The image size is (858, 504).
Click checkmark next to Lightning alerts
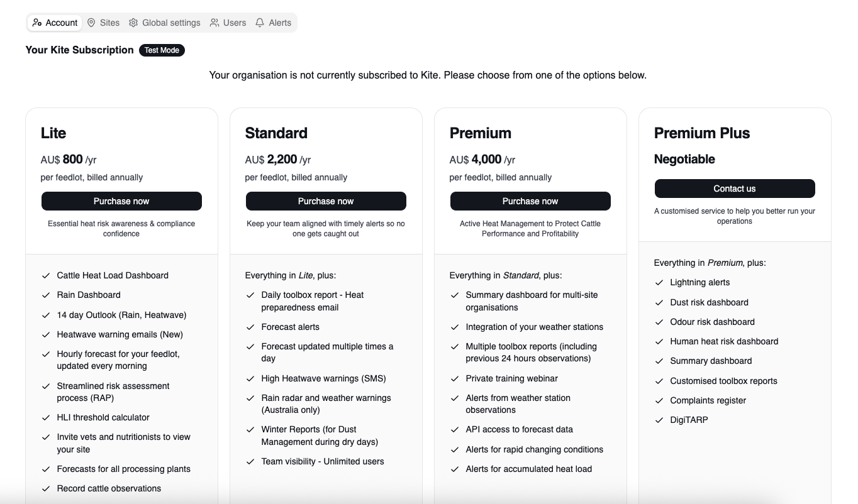659,283
